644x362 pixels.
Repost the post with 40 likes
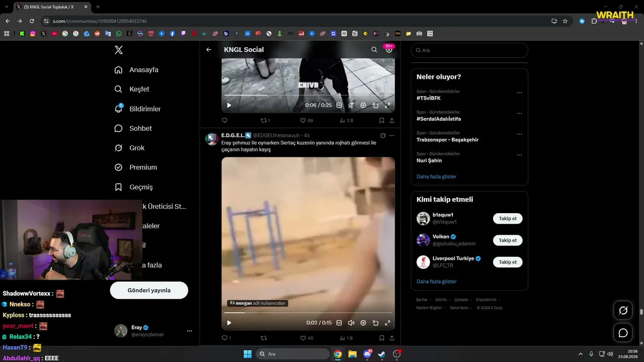coord(263,338)
